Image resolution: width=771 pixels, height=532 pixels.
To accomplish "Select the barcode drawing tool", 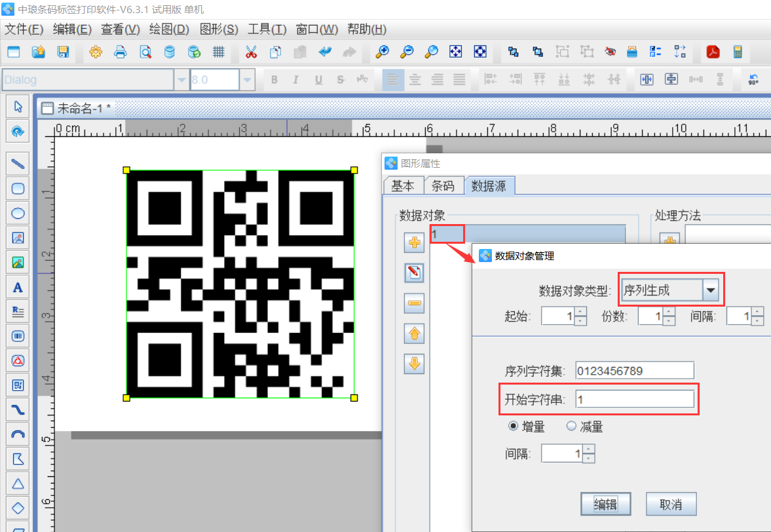I will tap(18, 336).
